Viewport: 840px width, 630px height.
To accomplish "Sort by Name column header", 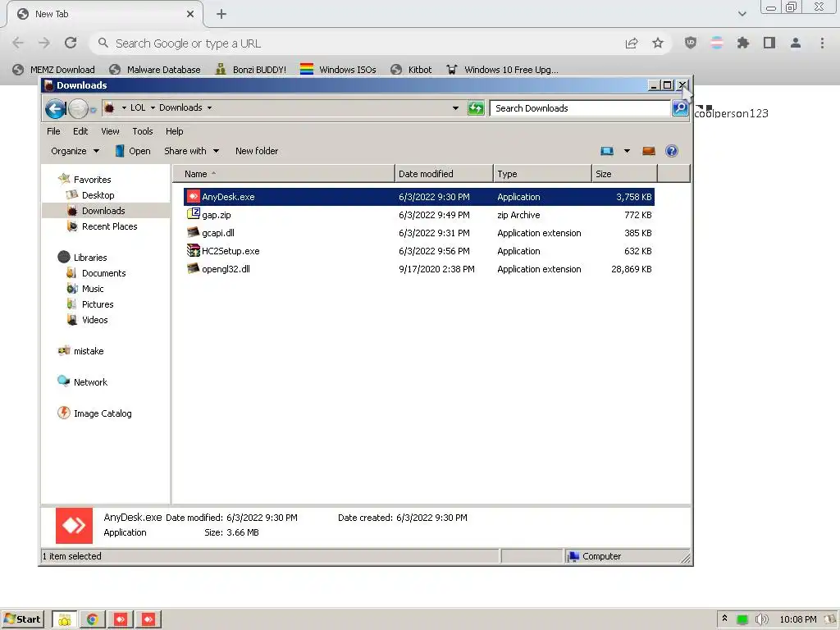I will pyautogui.click(x=284, y=174).
